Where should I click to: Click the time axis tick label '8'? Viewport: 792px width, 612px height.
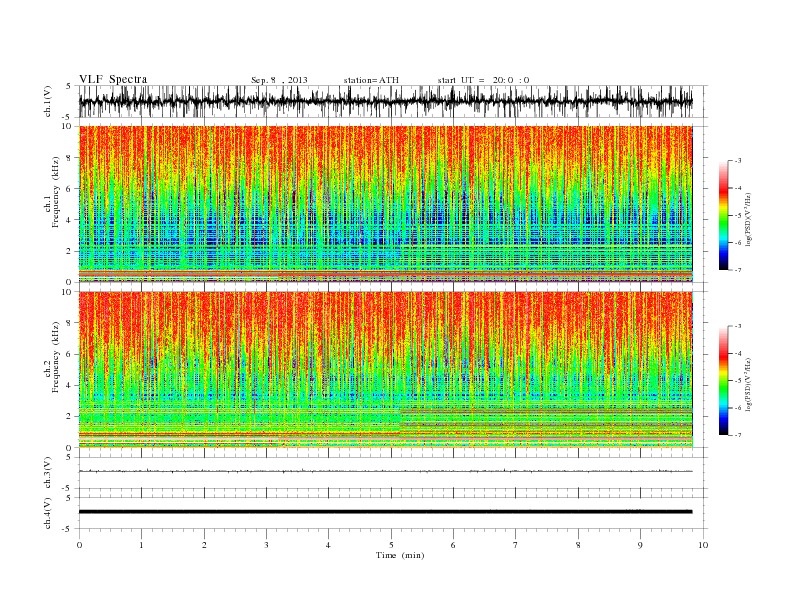point(578,545)
